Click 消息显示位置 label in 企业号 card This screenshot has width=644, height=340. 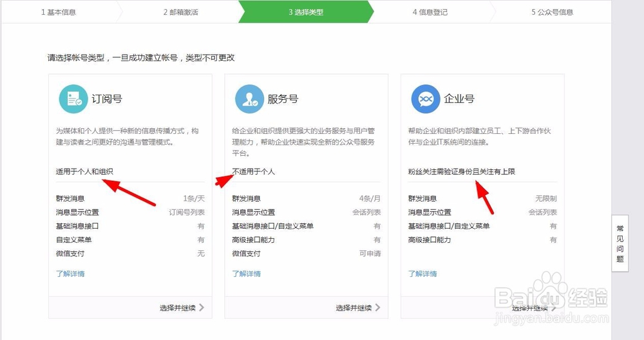(430, 212)
